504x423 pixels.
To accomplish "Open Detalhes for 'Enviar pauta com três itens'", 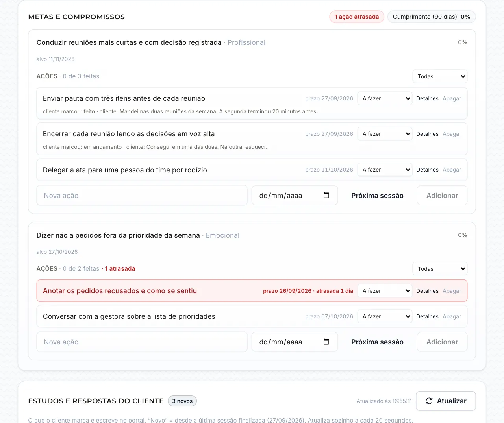I will [x=427, y=98].
